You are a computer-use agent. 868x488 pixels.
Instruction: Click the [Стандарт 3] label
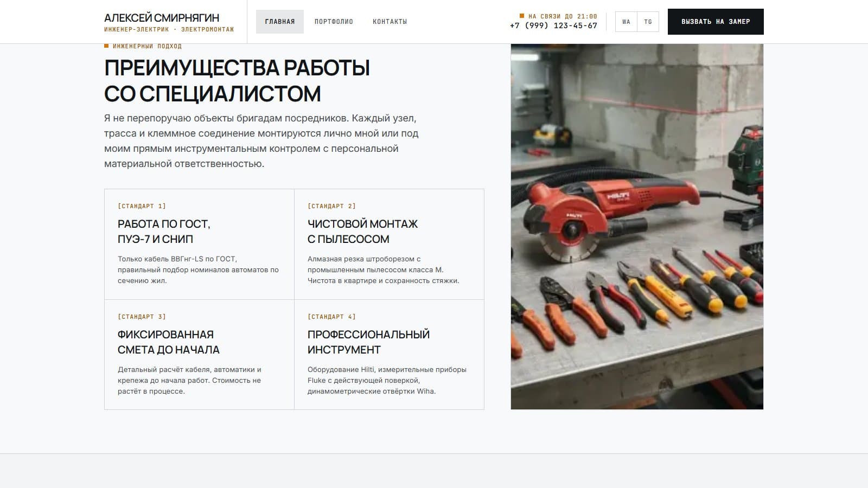(x=142, y=317)
